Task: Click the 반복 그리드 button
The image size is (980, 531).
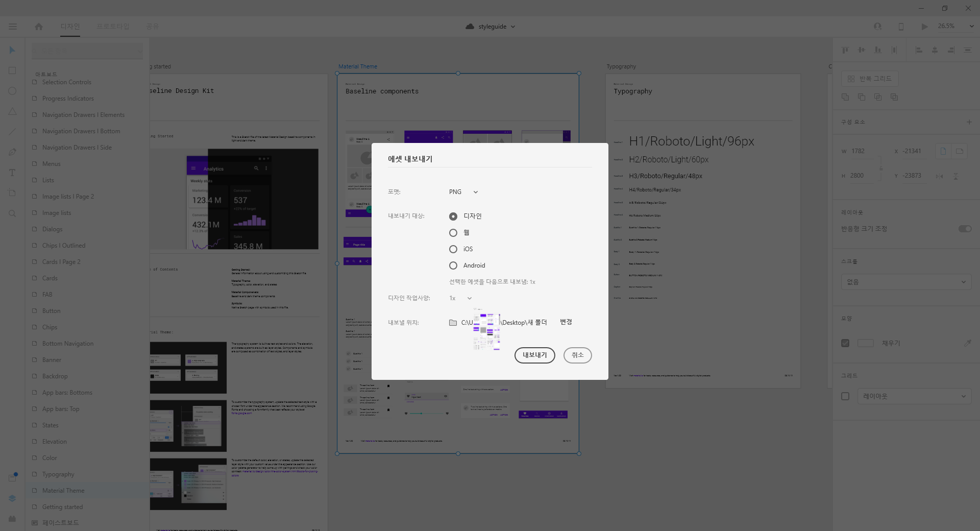Action: tap(870, 79)
